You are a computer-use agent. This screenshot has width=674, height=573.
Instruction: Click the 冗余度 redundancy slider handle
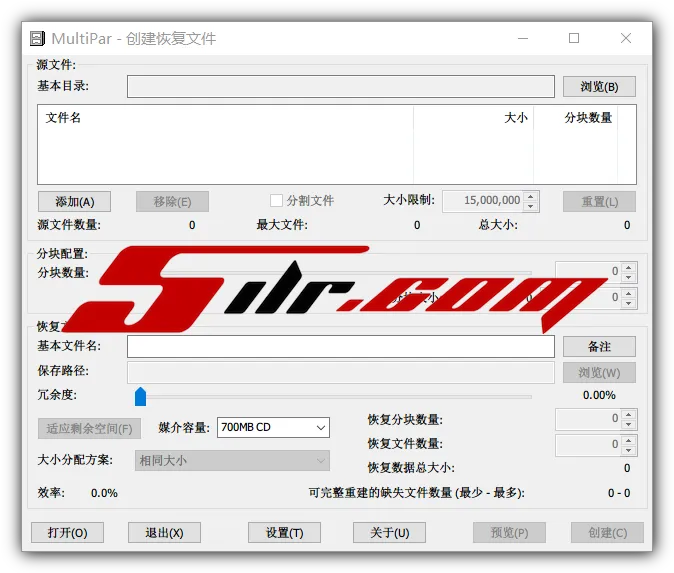140,397
